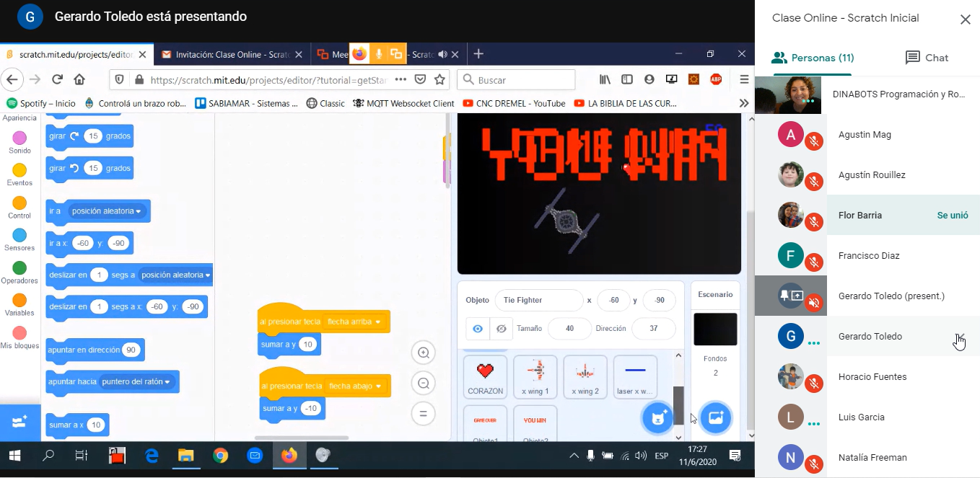Open the CNC DREMEL - YouTube bookmark
This screenshot has width=980, height=478.
pos(514,103)
